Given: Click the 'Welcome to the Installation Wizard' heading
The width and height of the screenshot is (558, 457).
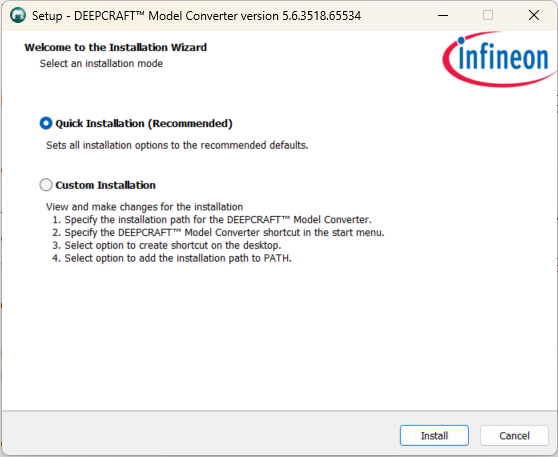Looking at the screenshot, I should (x=116, y=47).
